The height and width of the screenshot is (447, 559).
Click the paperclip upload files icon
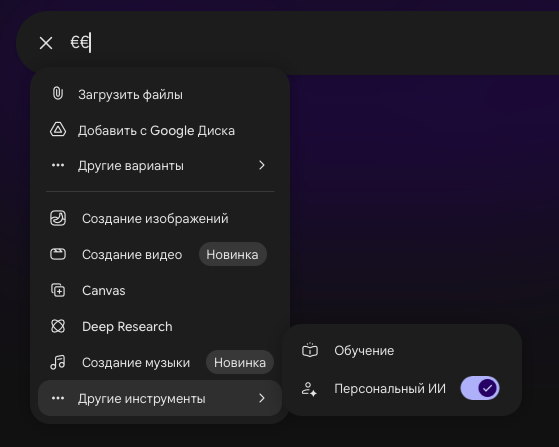click(58, 94)
